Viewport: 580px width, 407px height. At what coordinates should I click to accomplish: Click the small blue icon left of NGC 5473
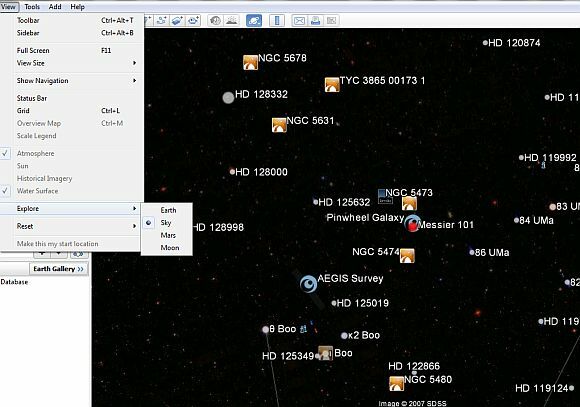[385, 196]
